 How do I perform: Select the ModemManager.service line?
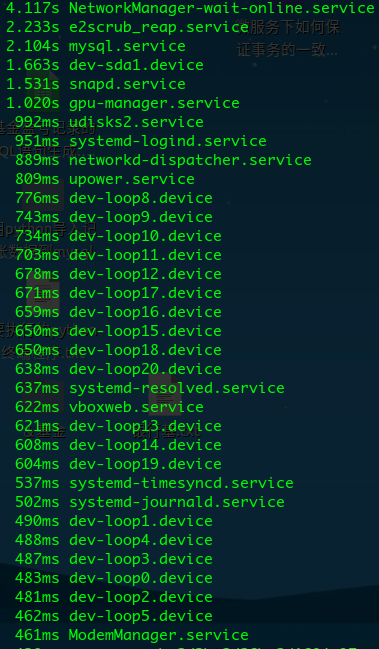132,635
